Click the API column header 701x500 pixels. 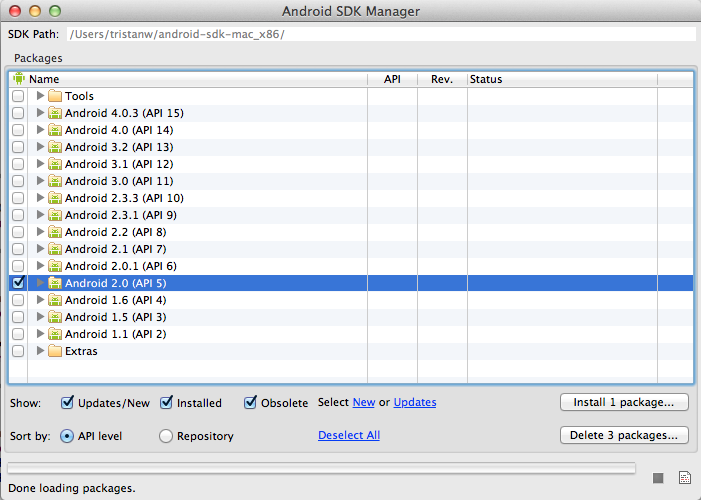coord(393,79)
